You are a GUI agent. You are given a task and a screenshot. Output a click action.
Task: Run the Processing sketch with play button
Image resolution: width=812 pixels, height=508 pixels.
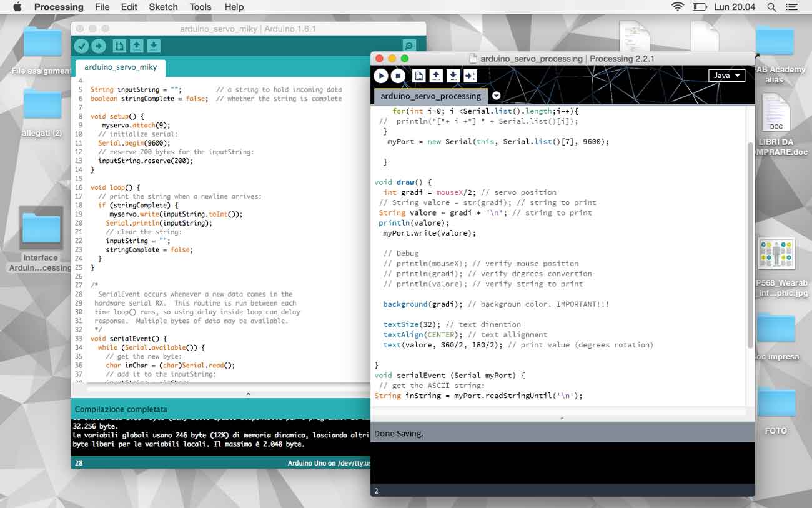click(380, 76)
